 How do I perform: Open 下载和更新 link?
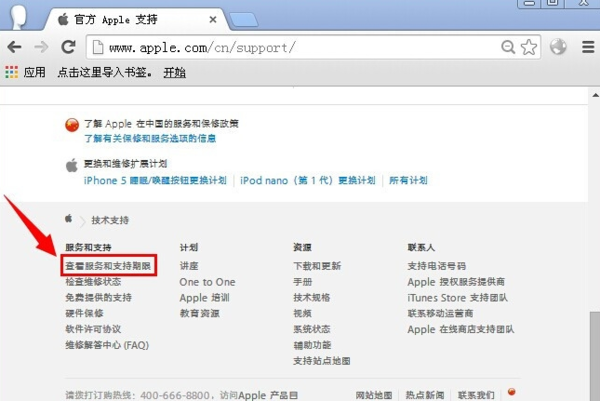pyautogui.click(x=317, y=266)
